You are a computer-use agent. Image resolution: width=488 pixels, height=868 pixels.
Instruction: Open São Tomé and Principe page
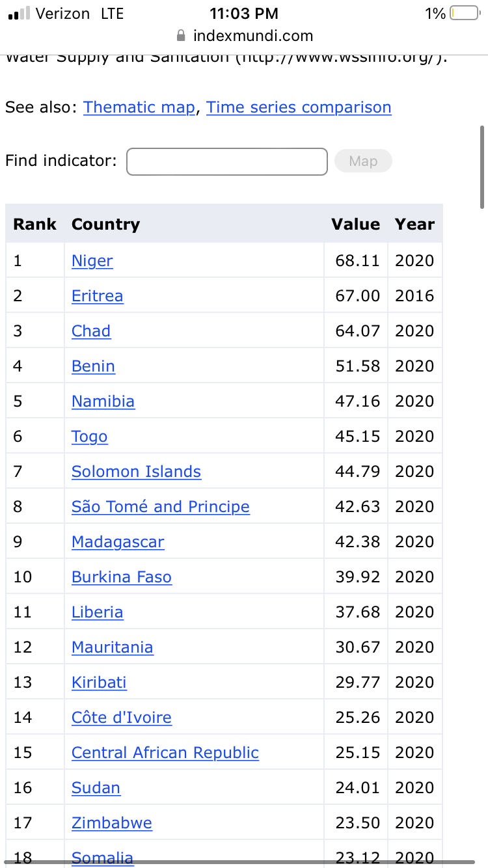[161, 507]
